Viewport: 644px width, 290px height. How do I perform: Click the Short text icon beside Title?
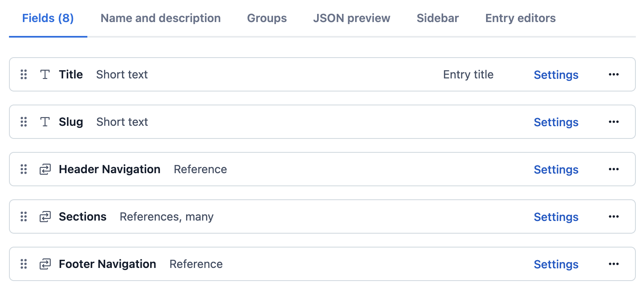tap(45, 74)
